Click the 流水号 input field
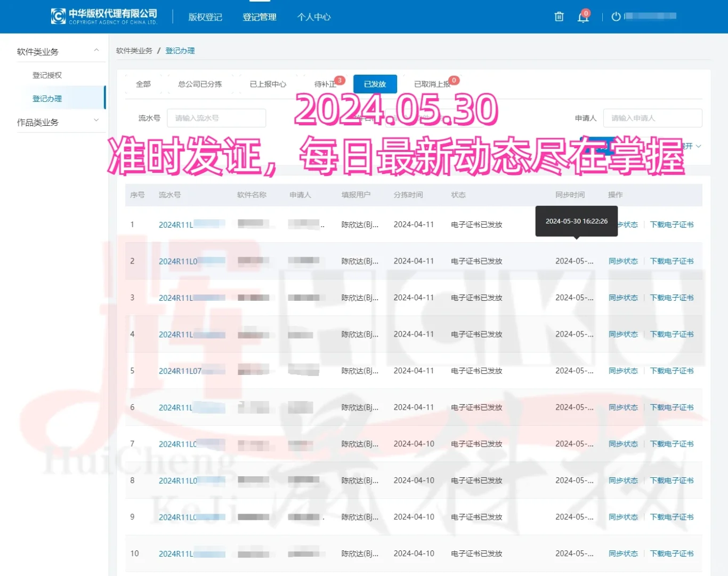Image resolution: width=728 pixels, height=576 pixels. [x=216, y=118]
